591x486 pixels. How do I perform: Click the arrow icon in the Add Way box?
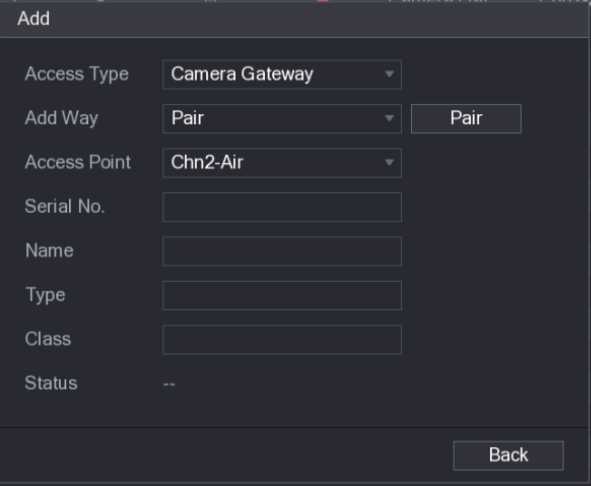(389, 118)
